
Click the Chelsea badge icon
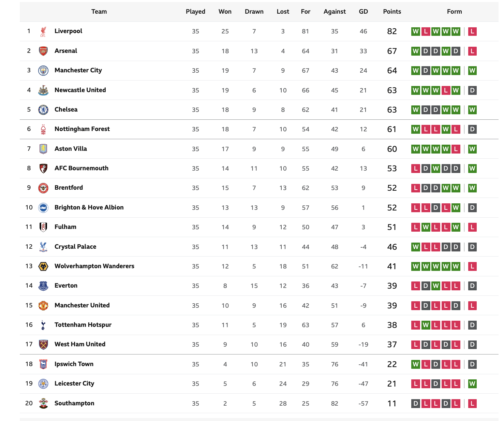43,110
